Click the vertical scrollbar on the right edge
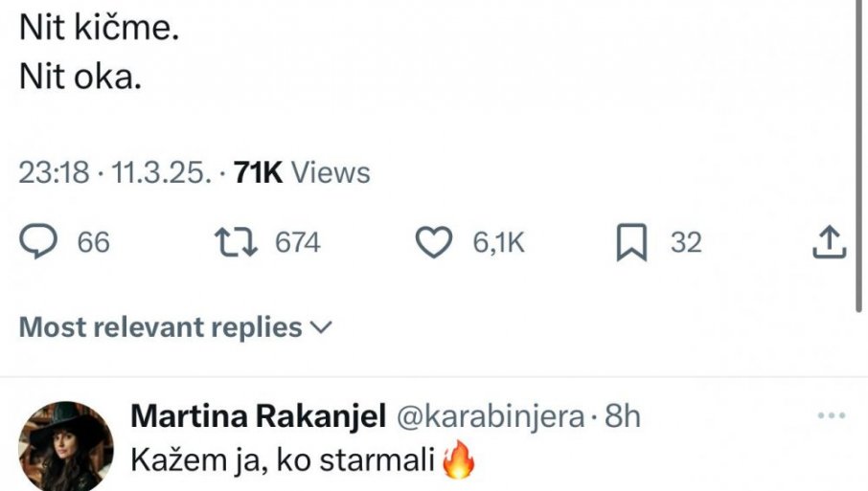 [x=860, y=153]
